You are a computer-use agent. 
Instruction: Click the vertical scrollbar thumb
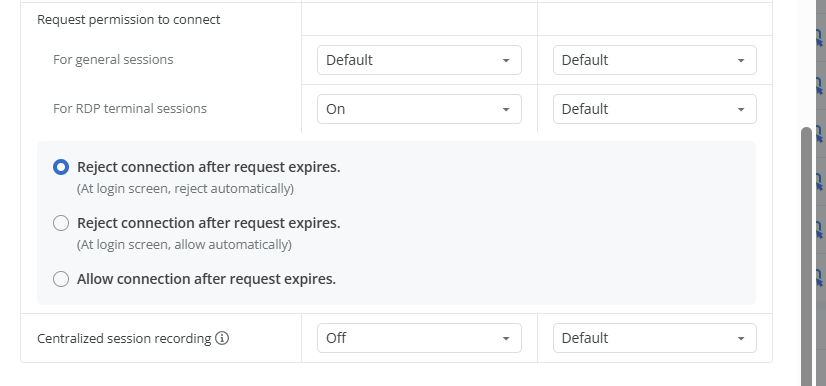coord(807,256)
